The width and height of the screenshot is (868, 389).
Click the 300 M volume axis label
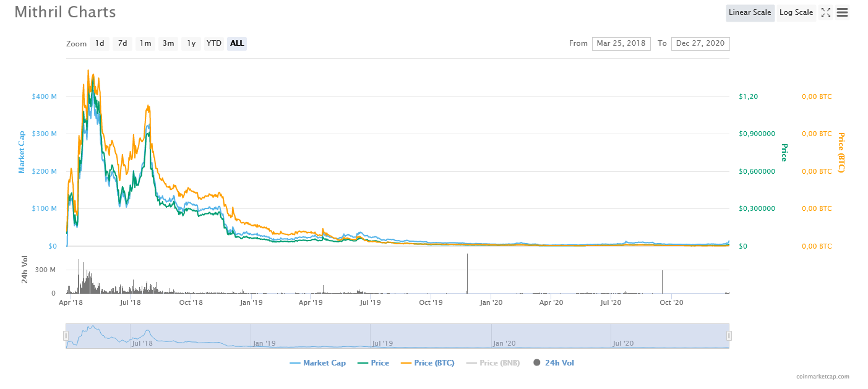point(45,270)
